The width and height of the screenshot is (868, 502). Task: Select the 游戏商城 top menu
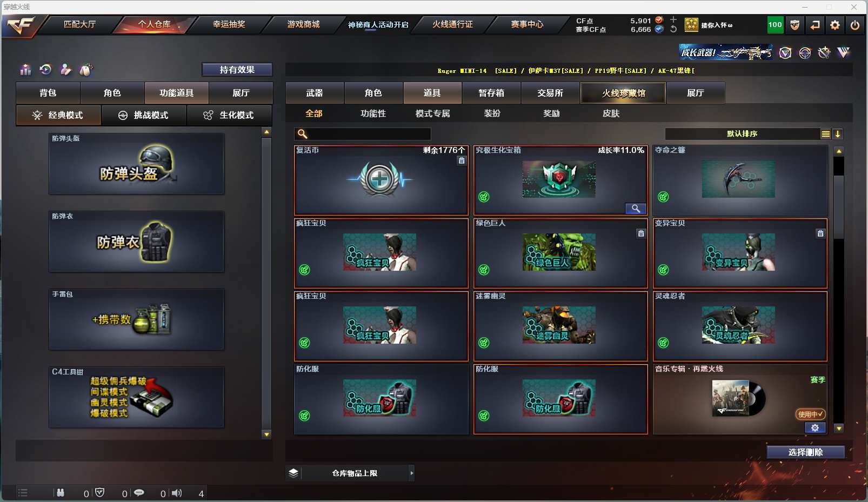coord(304,24)
